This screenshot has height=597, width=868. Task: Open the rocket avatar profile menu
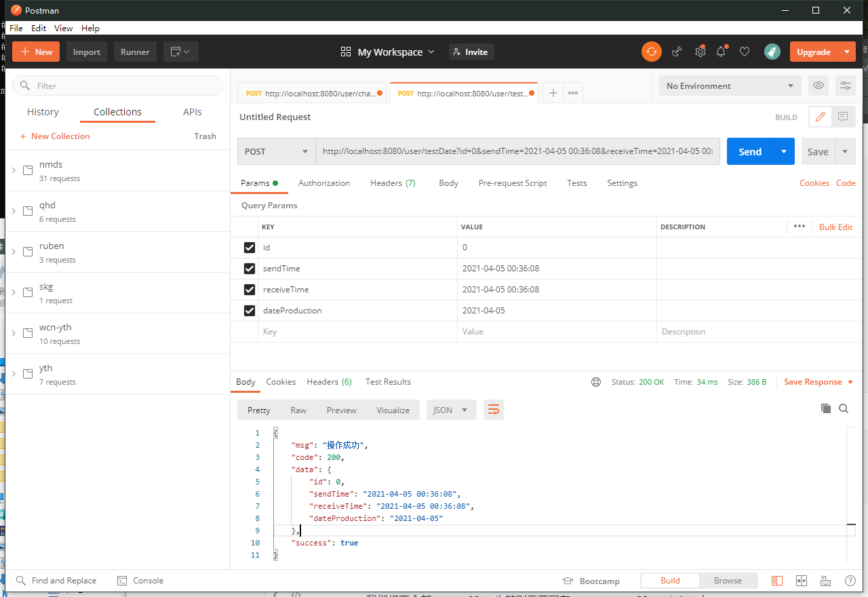772,52
